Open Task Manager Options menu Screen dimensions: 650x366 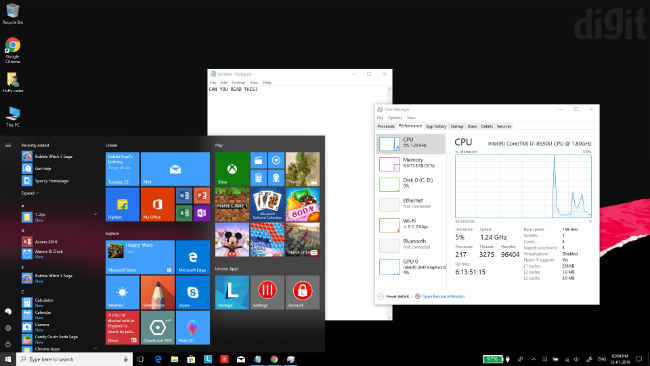(395, 118)
